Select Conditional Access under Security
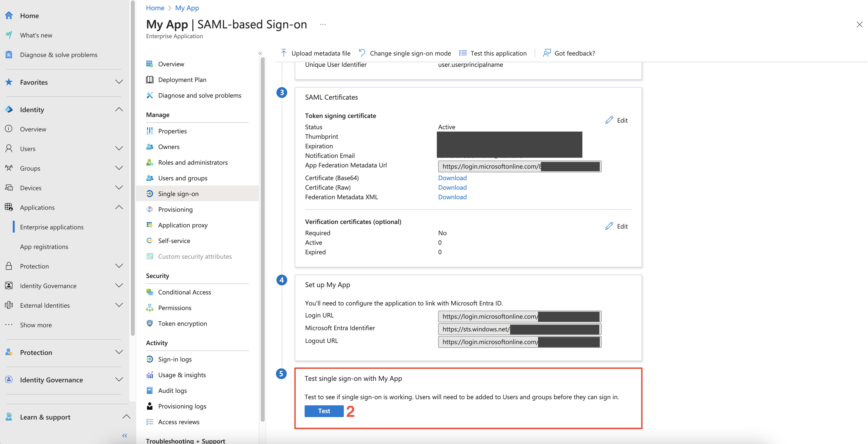868x444 pixels. tap(184, 292)
